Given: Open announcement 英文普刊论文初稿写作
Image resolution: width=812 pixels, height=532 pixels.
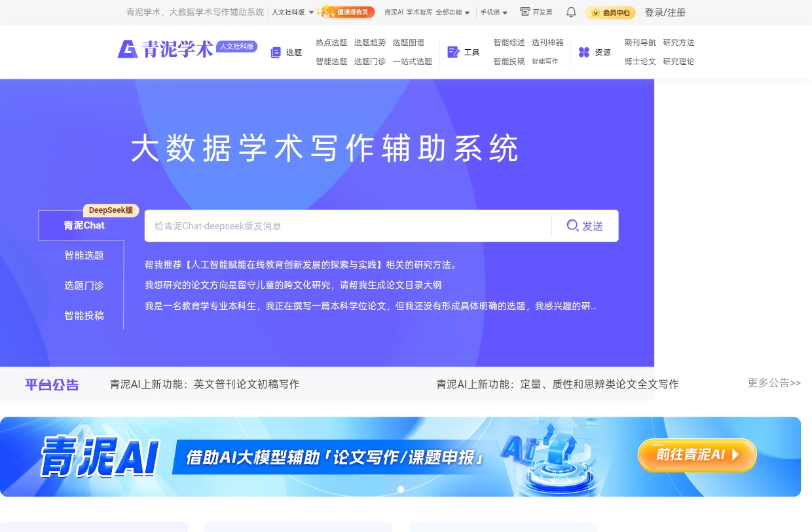Looking at the screenshot, I should (204, 384).
